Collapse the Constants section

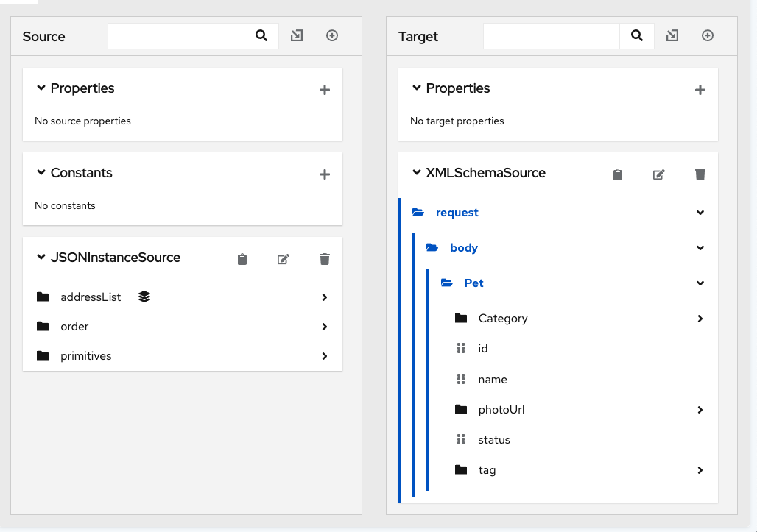(x=41, y=173)
